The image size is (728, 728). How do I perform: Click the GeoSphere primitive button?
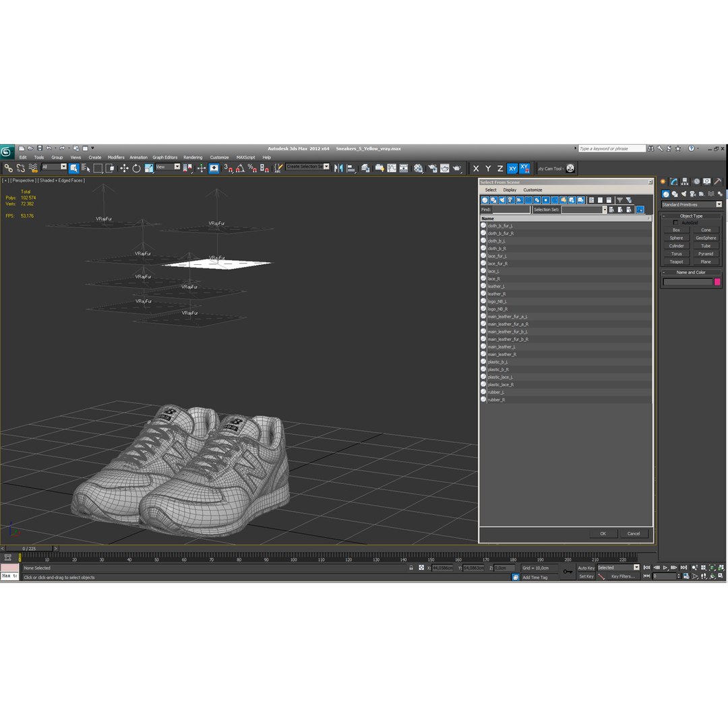(x=706, y=238)
